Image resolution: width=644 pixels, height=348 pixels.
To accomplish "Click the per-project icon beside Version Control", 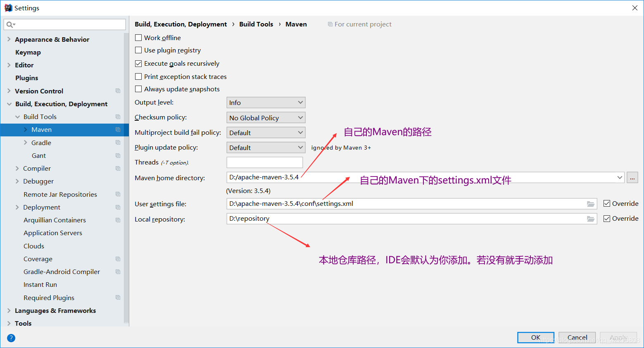I will (x=118, y=91).
